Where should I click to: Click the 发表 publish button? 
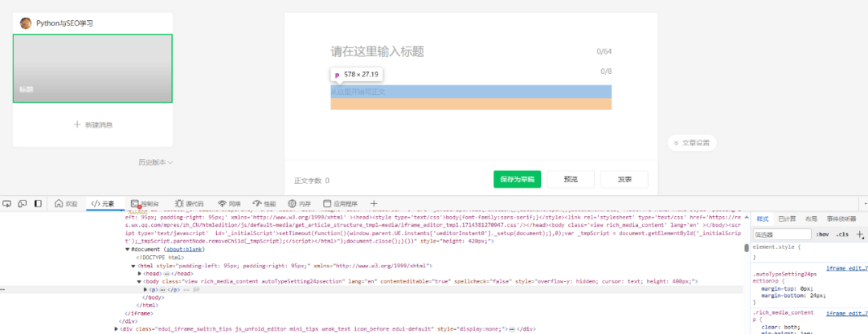(x=624, y=179)
